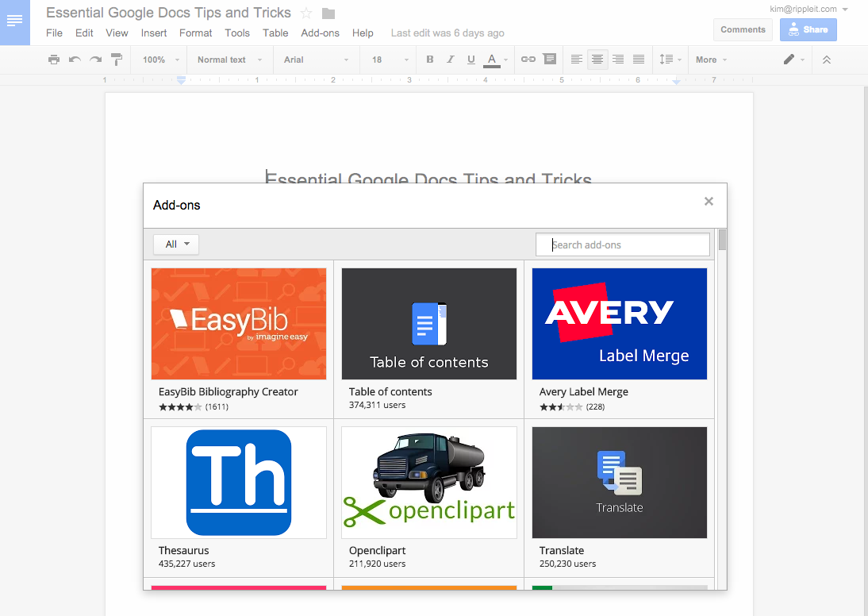Image resolution: width=868 pixels, height=616 pixels.
Task: Open the move-to-folder icon
Action: click(x=328, y=13)
